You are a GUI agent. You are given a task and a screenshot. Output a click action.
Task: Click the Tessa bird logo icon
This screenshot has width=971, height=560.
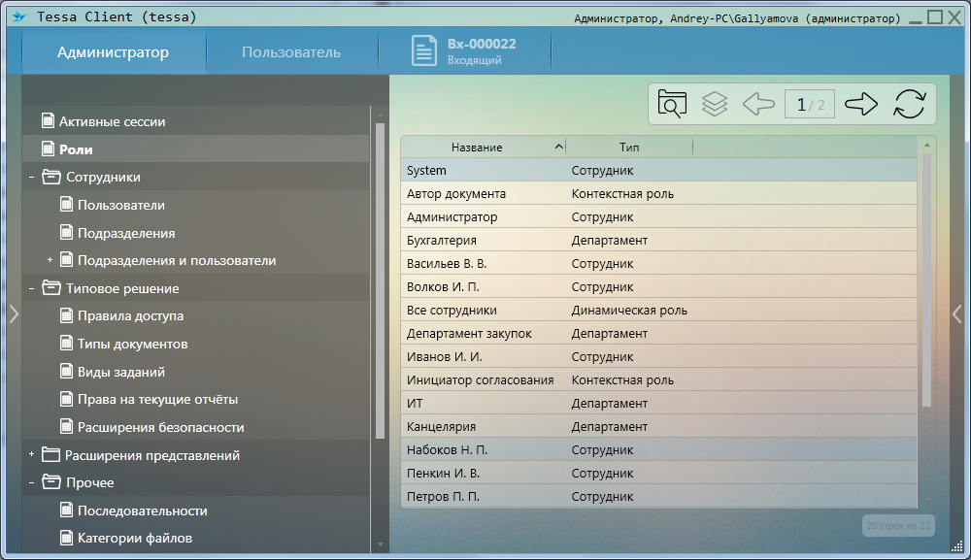pos(18,17)
